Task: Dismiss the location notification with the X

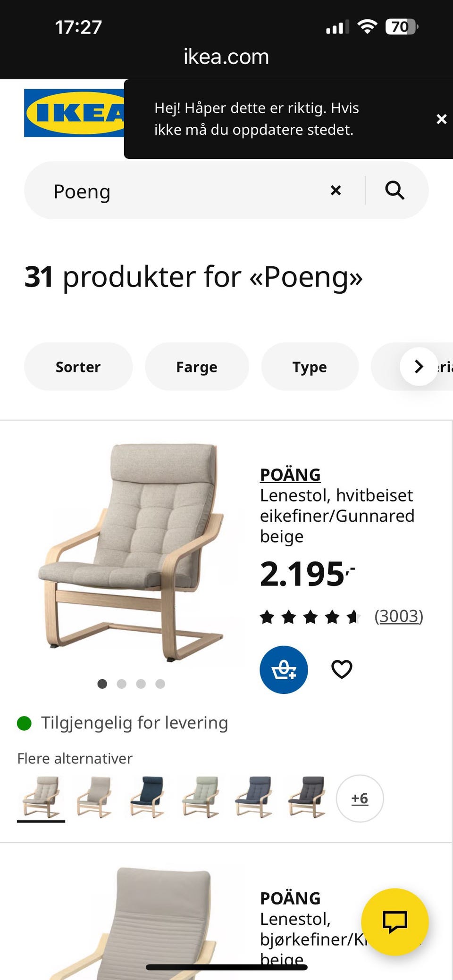Action: [x=441, y=119]
